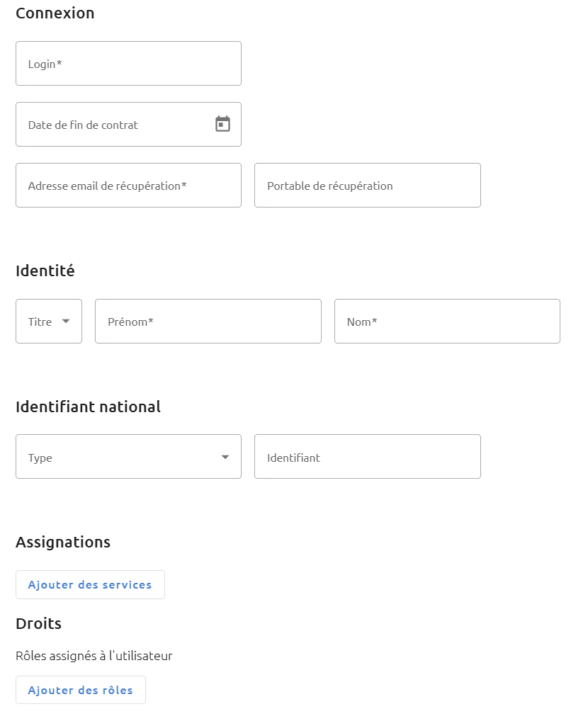This screenshot has width=588, height=721.
Task: Focus the Prénom text field
Action: coord(208,322)
